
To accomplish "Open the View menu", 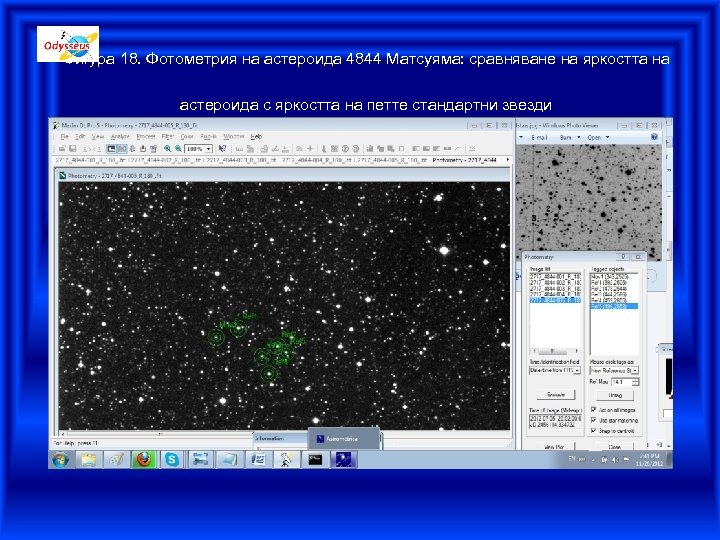I will click(98, 137).
